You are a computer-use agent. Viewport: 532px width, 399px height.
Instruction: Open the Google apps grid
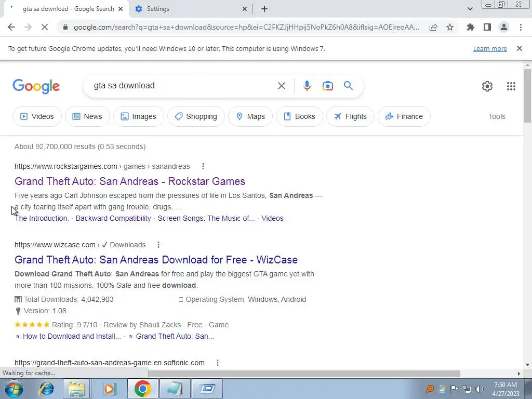[x=511, y=86]
